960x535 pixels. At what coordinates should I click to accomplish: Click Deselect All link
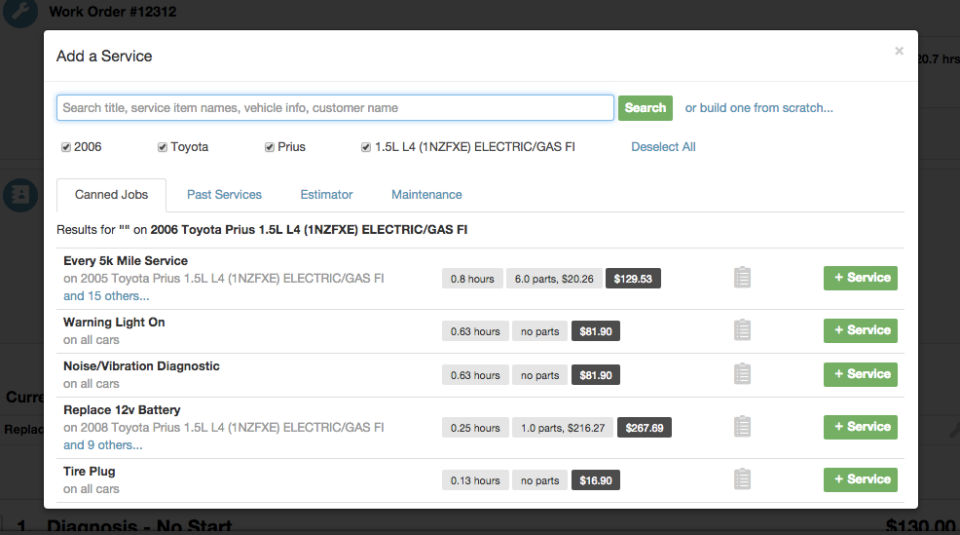[x=663, y=147]
